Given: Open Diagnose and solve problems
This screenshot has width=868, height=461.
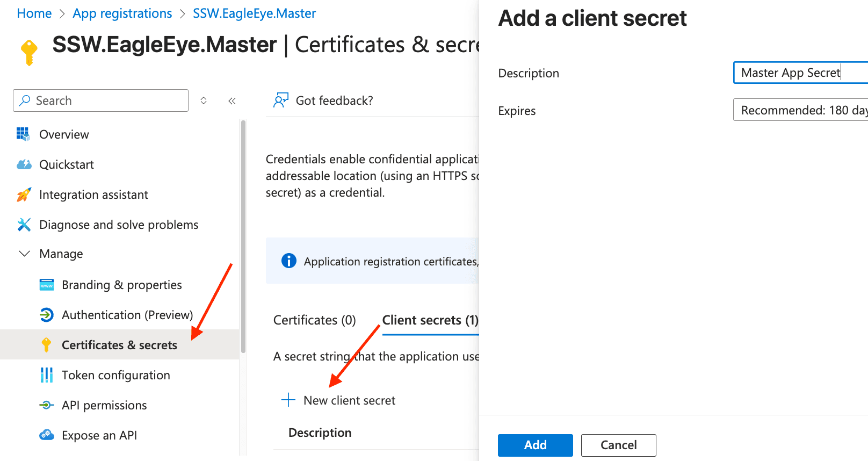Looking at the screenshot, I should 119,225.
